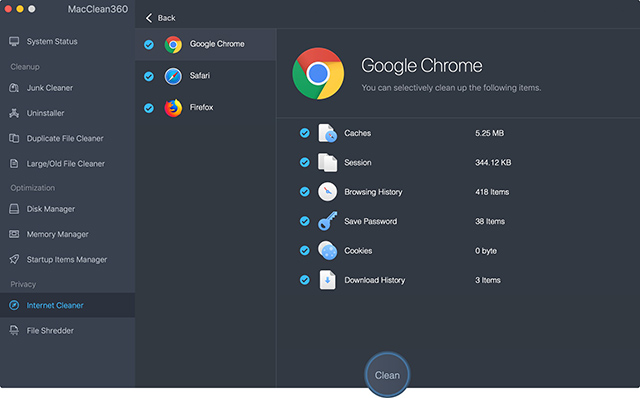Click the Safari compass icon
The image size is (640, 398).
[173, 76]
